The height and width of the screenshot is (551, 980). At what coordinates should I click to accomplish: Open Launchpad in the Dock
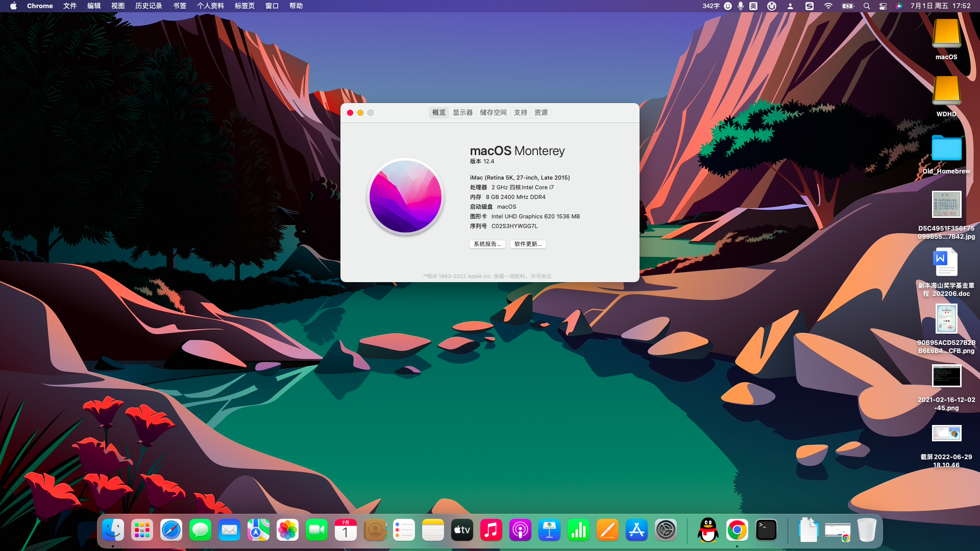pyautogui.click(x=142, y=530)
